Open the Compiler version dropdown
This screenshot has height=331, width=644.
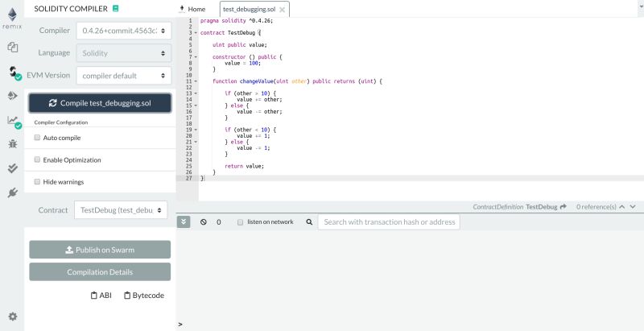[124, 31]
